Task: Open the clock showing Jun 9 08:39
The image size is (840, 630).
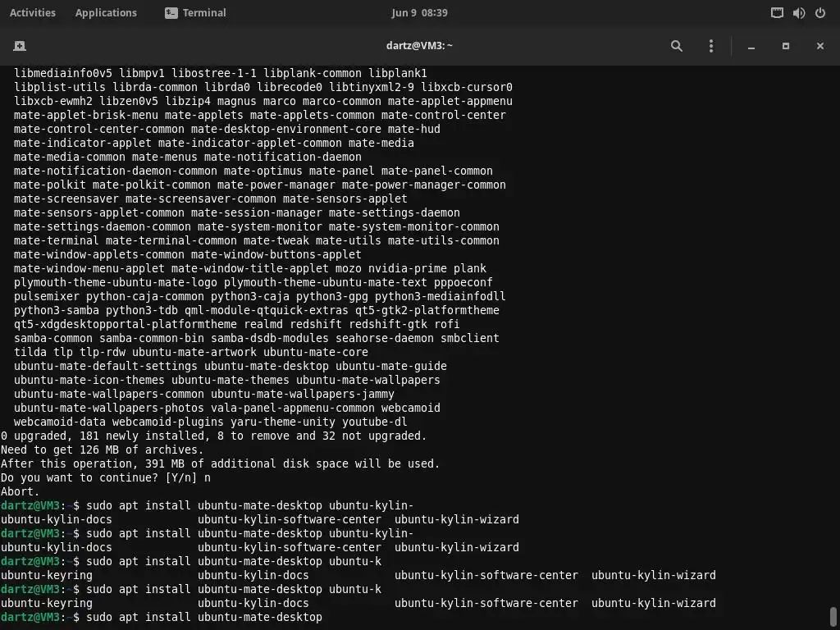Action: (x=419, y=13)
